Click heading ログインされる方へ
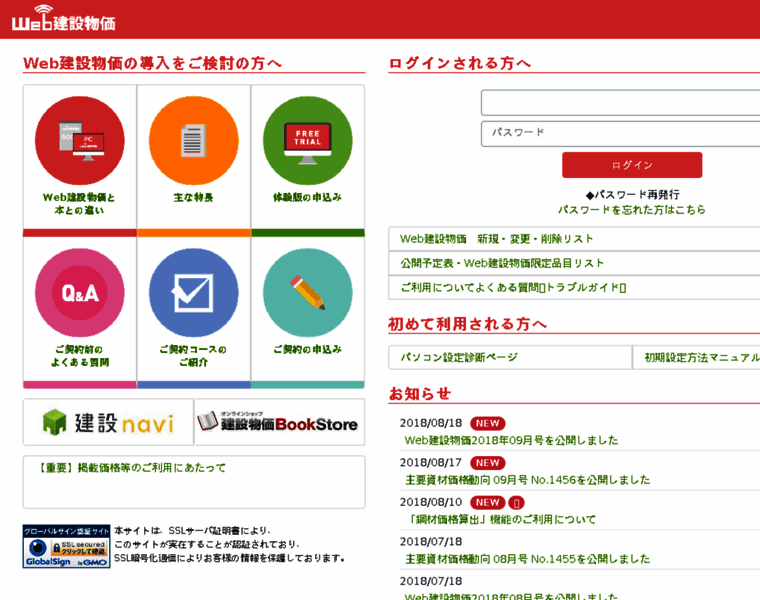 point(459,63)
